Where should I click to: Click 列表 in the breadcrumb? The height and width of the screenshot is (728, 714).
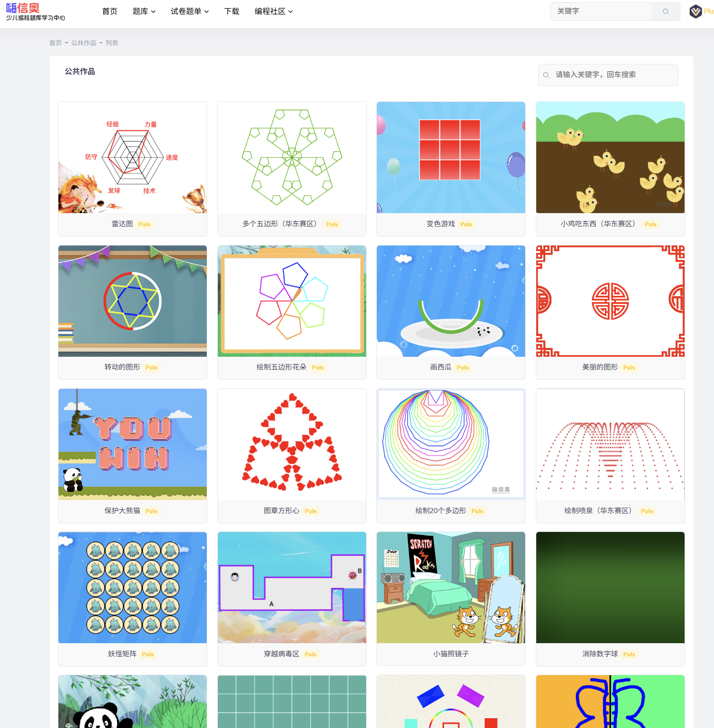click(112, 43)
